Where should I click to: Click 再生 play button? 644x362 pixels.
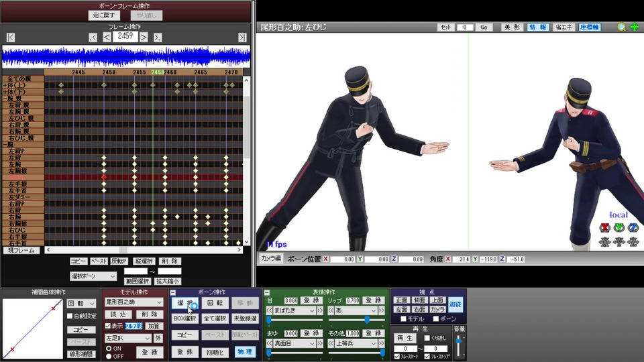405,338
